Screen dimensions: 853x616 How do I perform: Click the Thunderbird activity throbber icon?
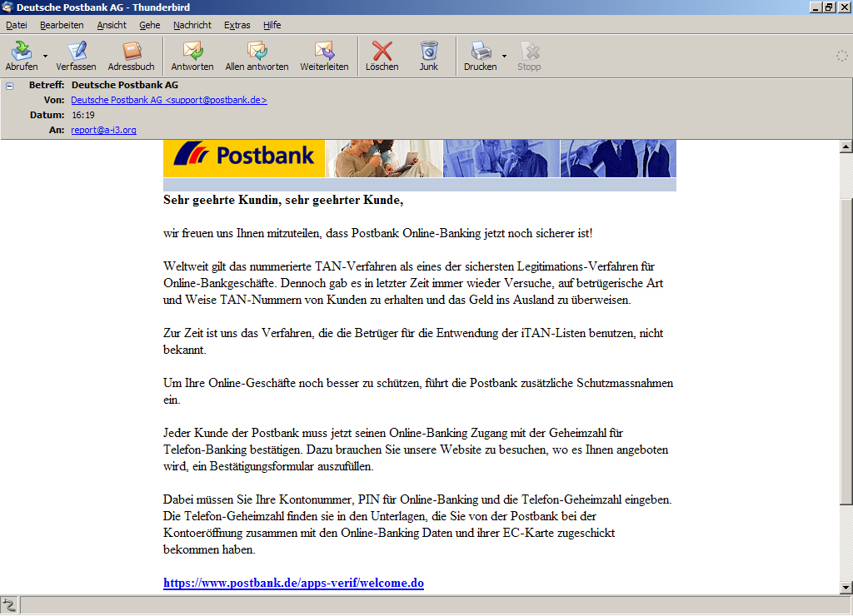tap(841, 56)
